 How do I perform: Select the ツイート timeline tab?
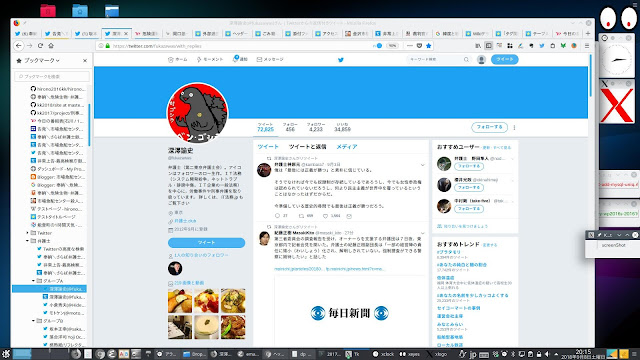click(x=268, y=147)
